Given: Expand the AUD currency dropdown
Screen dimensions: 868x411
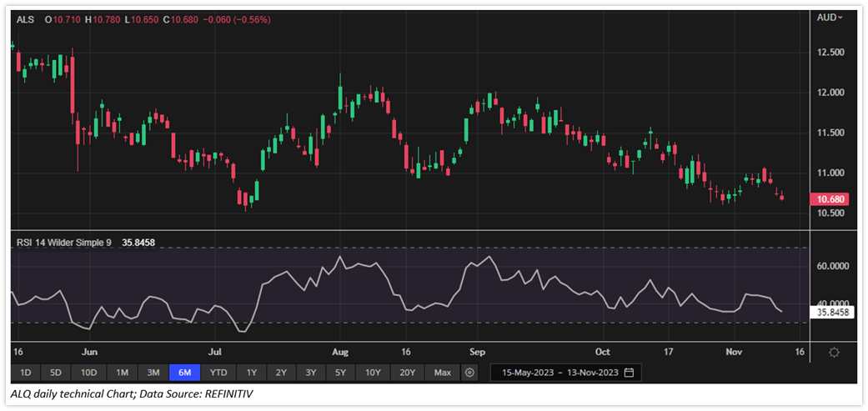Looking at the screenshot, I should 830,18.
